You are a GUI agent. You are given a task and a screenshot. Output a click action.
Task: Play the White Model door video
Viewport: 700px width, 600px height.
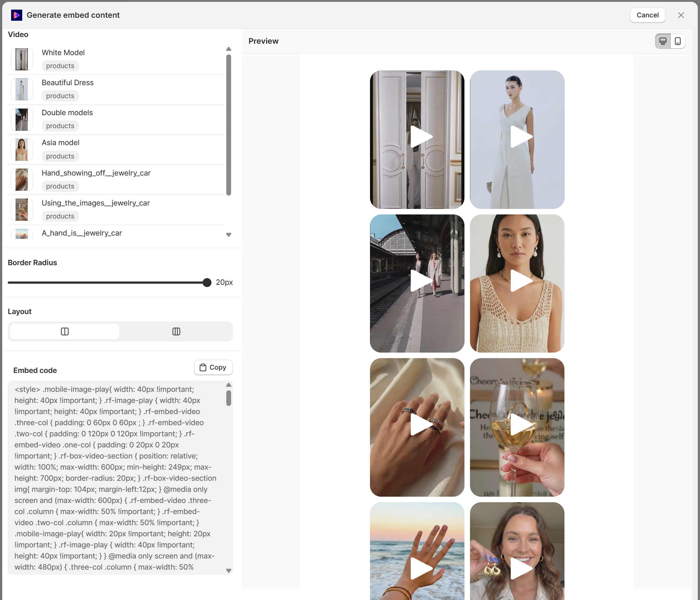coord(421,137)
